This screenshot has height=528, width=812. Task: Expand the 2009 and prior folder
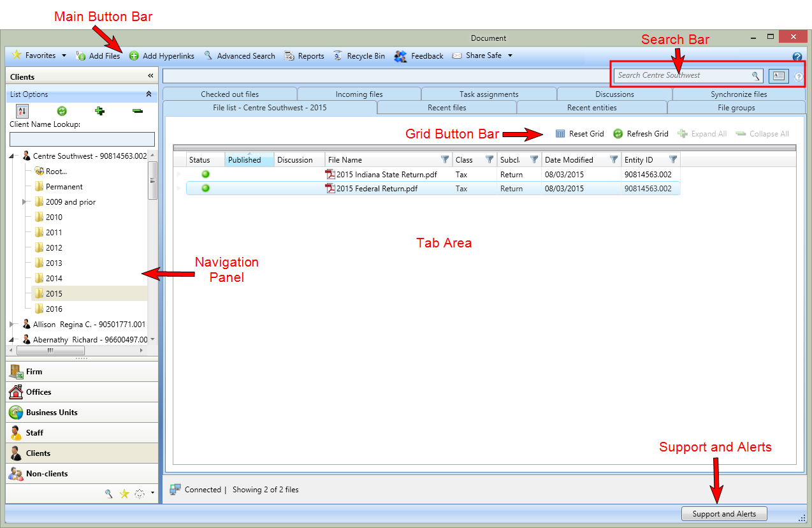(x=24, y=202)
